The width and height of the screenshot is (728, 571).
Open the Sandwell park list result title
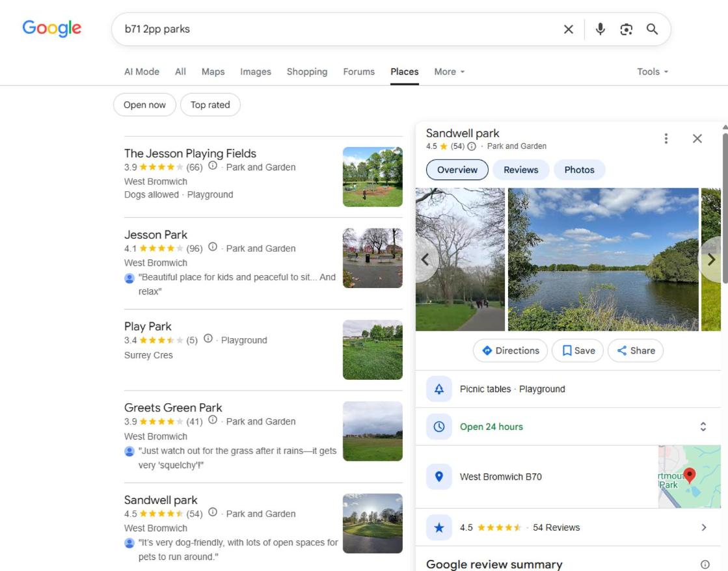tap(161, 500)
